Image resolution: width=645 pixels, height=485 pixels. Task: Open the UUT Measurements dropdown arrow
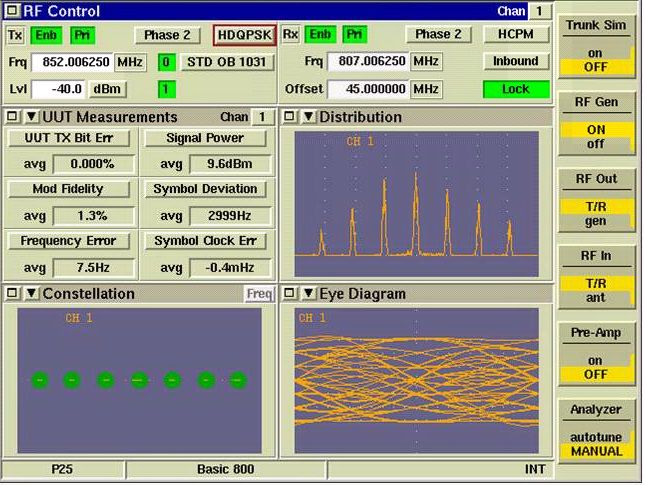(x=30, y=117)
